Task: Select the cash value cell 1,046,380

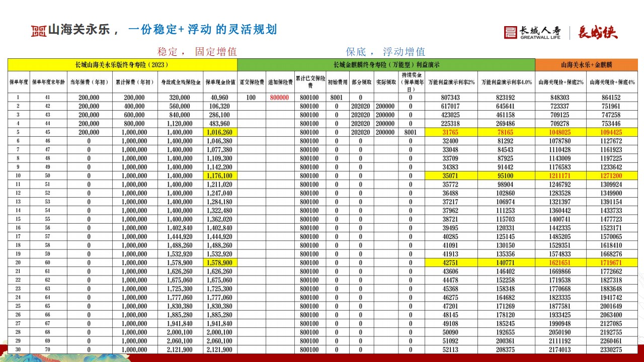Action: click(220, 141)
